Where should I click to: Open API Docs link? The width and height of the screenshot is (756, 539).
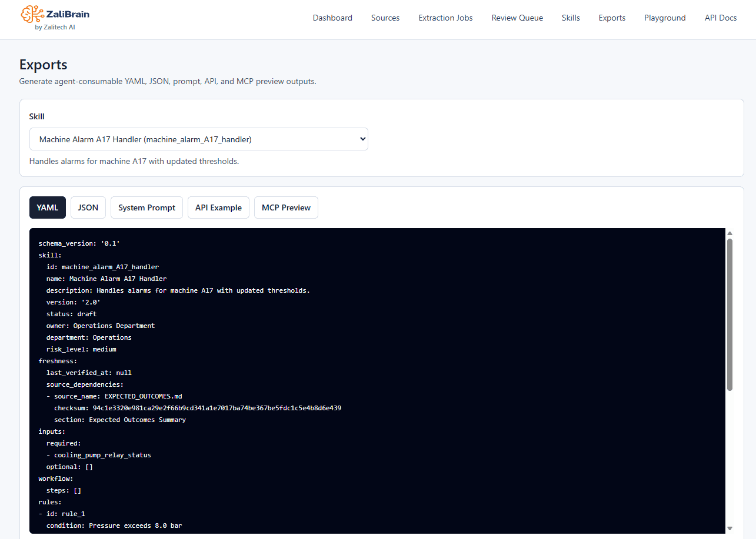coord(721,18)
